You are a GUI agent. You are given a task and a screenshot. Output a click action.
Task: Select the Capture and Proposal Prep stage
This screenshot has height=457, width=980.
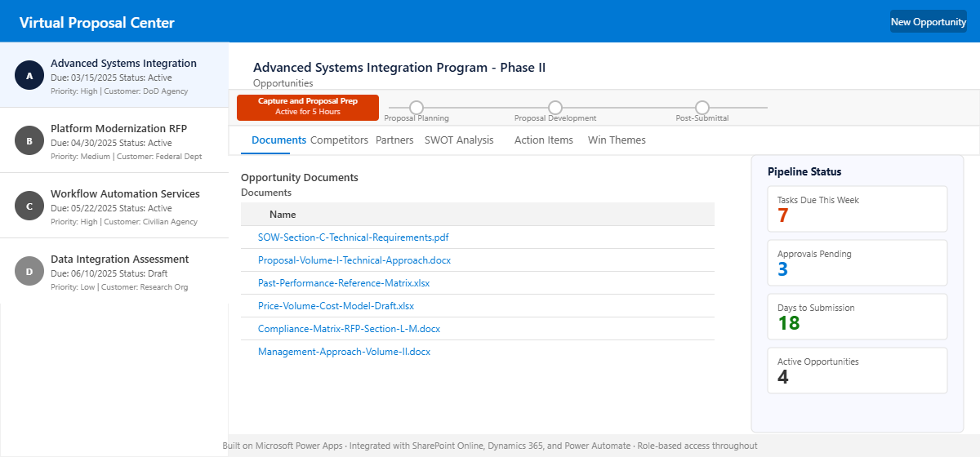(x=308, y=107)
